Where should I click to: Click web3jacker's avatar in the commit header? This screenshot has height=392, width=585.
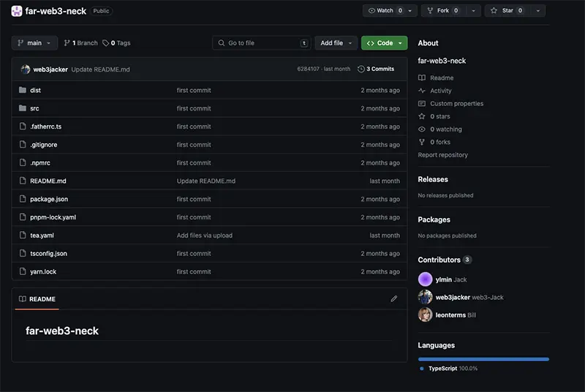pyautogui.click(x=26, y=69)
